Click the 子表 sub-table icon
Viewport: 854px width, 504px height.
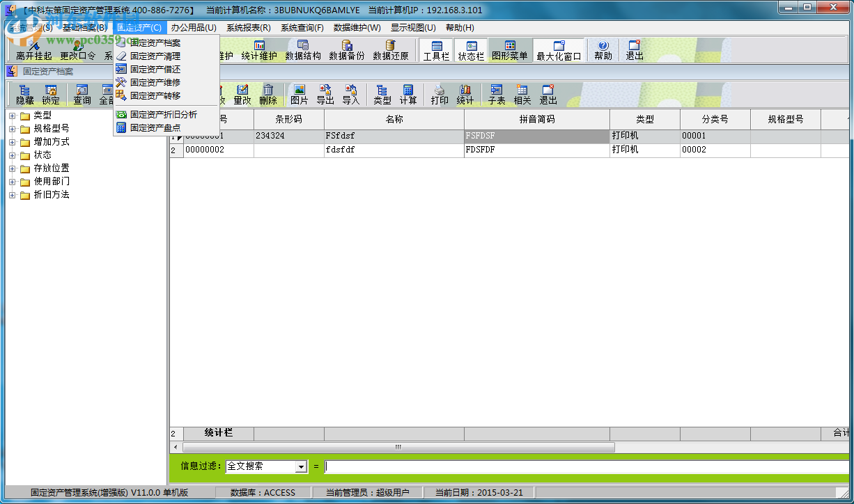497,95
